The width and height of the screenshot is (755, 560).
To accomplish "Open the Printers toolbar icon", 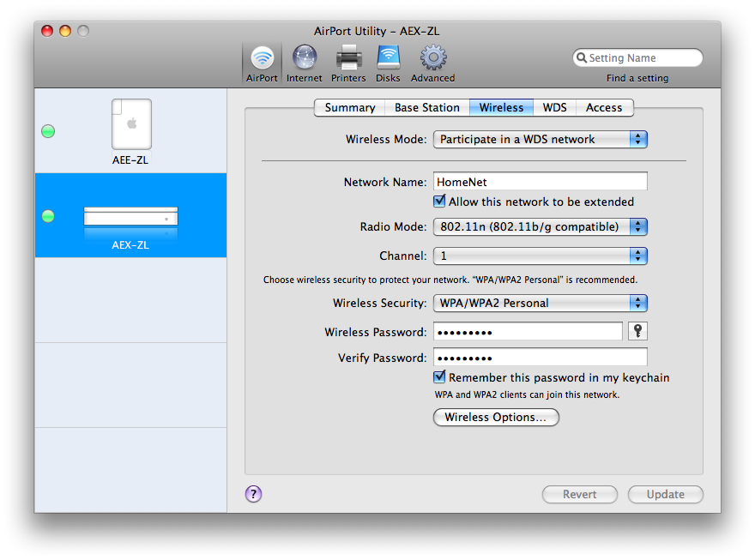I will [348, 64].
